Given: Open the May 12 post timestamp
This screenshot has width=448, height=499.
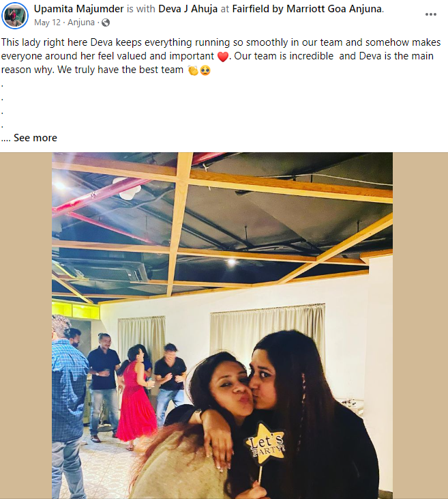Looking at the screenshot, I should pyautogui.click(x=47, y=23).
